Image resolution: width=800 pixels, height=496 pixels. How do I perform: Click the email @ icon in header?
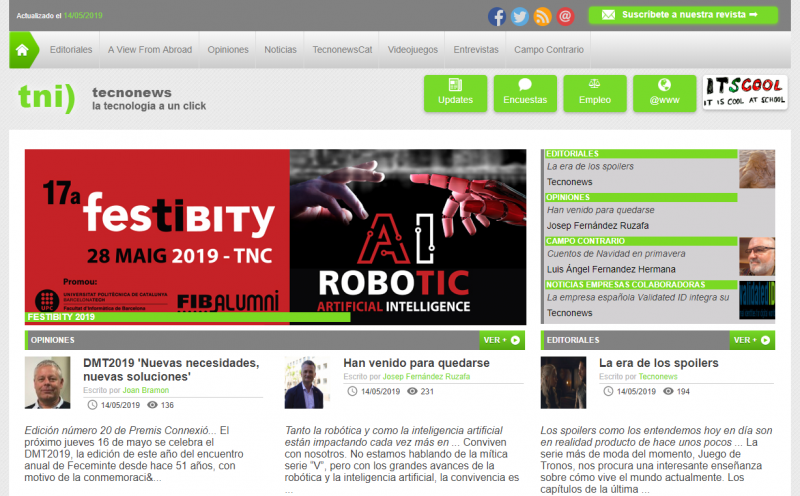(566, 16)
